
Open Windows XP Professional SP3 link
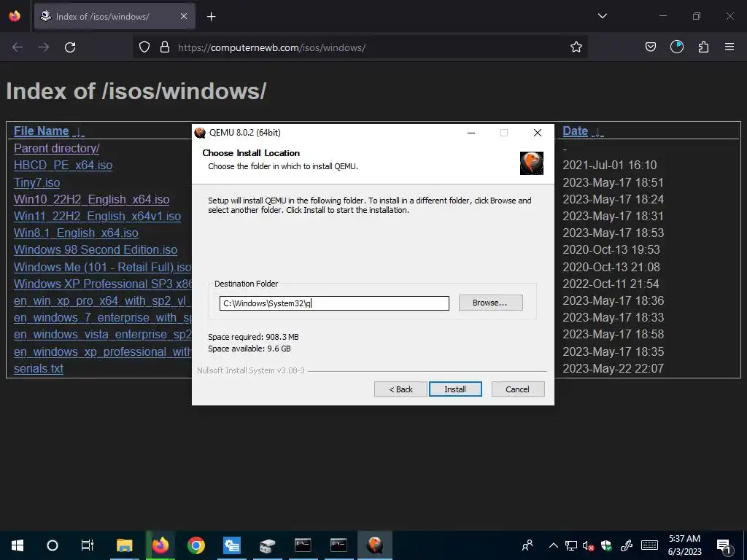click(102, 284)
